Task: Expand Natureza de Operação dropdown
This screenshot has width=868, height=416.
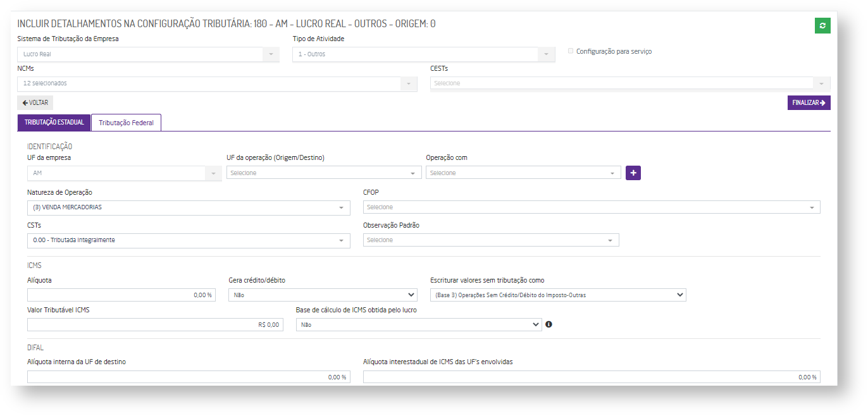Action: point(189,207)
